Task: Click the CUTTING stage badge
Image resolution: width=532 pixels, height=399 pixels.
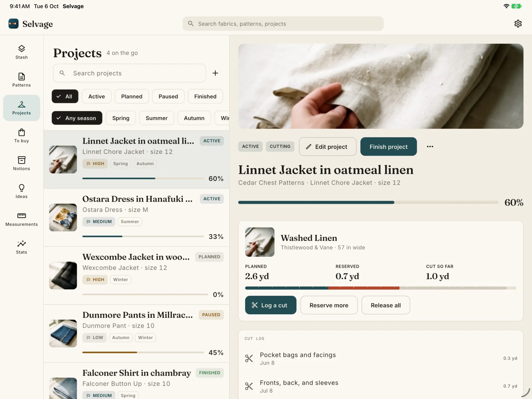Action: 280,147
